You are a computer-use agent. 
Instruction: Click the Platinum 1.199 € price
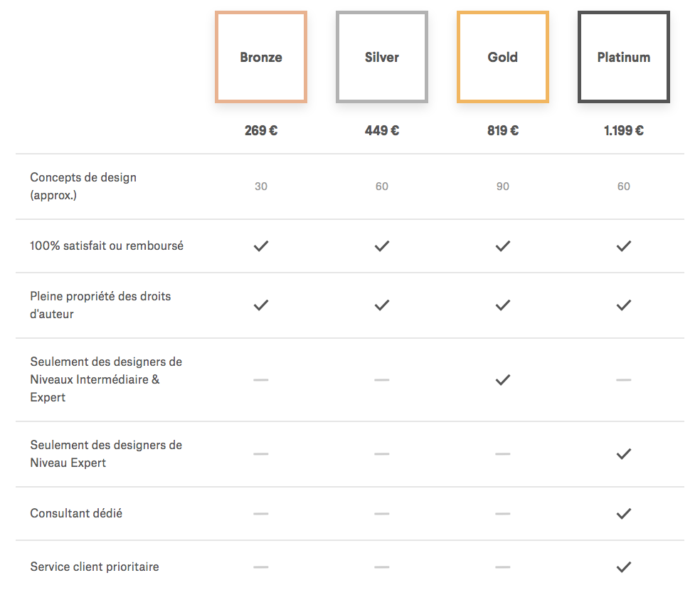(x=624, y=130)
